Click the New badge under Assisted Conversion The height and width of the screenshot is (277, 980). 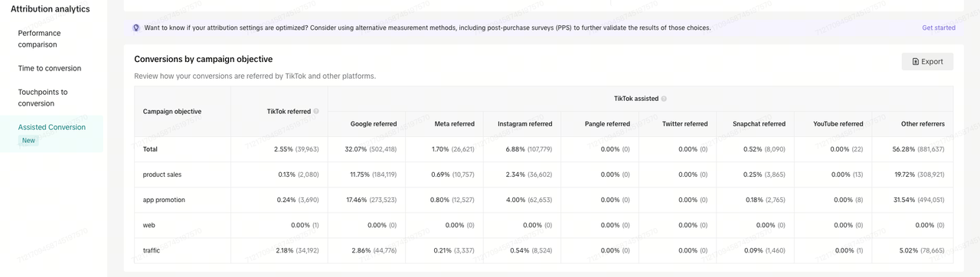[x=28, y=141]
